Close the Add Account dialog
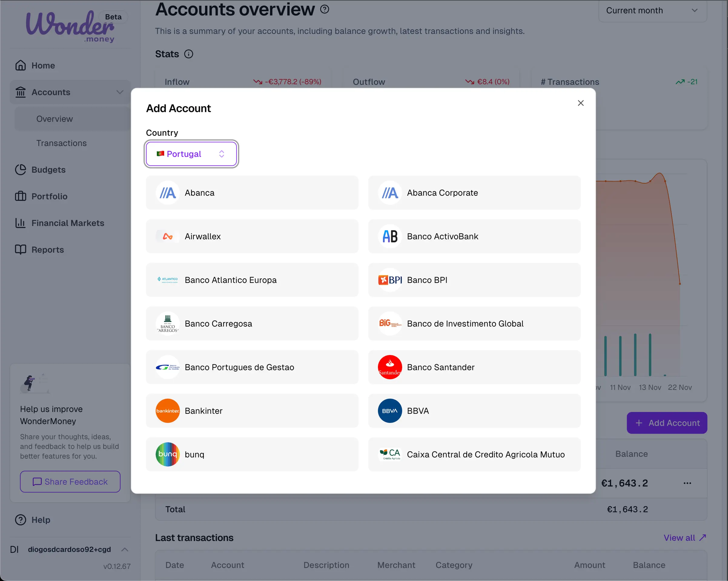The width and height of the screenshot is (728, 581). [581, 103]
